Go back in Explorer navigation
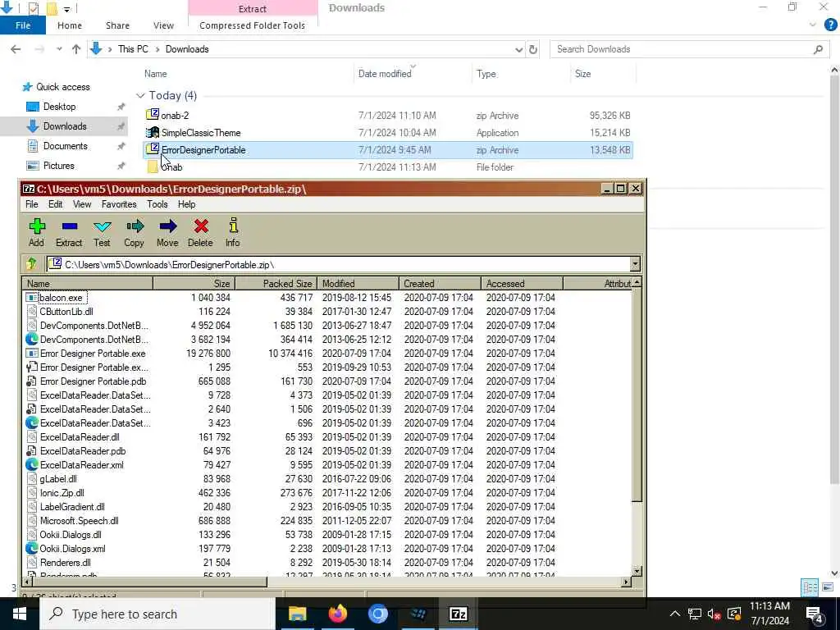 click(16, 48)
